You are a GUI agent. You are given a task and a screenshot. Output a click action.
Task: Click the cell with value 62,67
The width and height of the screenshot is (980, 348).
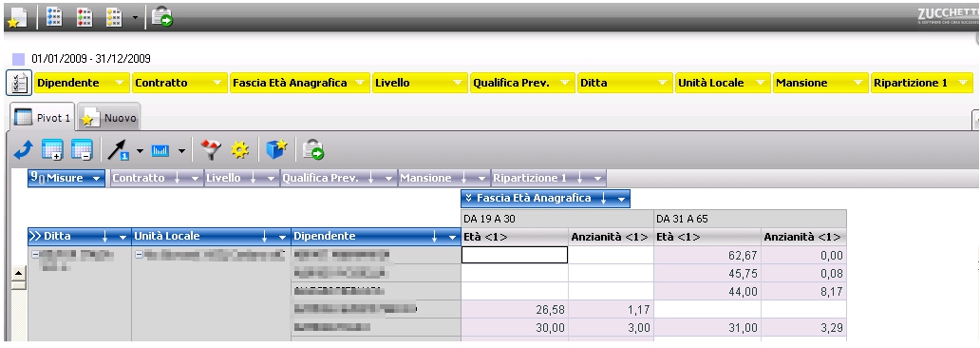pyautogui.click(x=707, y=256)
